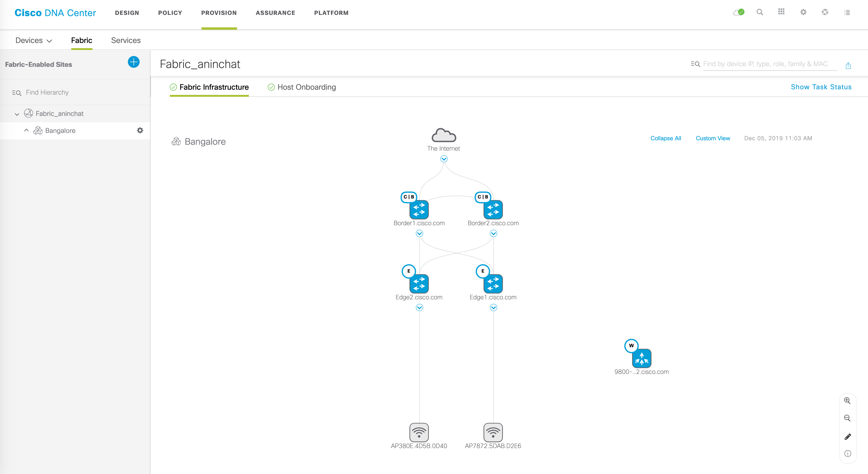Click Show Task Status link
This screenshot has height=474, width=868.
[821, 87]
